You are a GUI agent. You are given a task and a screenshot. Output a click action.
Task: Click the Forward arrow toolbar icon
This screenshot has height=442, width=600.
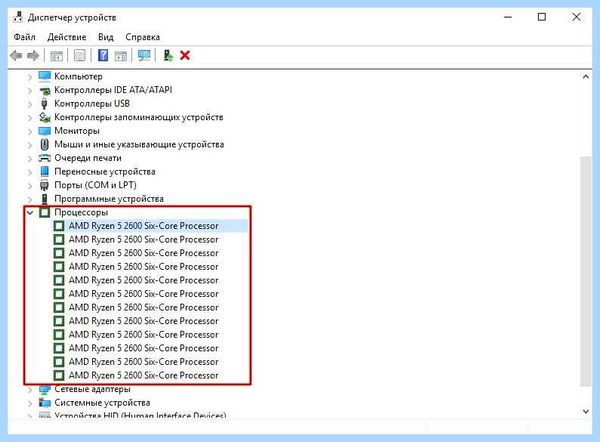(x=33, y=56)
